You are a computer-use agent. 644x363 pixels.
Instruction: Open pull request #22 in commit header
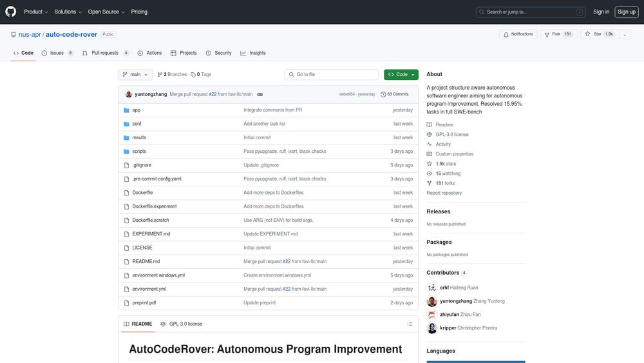pos(213,95)
